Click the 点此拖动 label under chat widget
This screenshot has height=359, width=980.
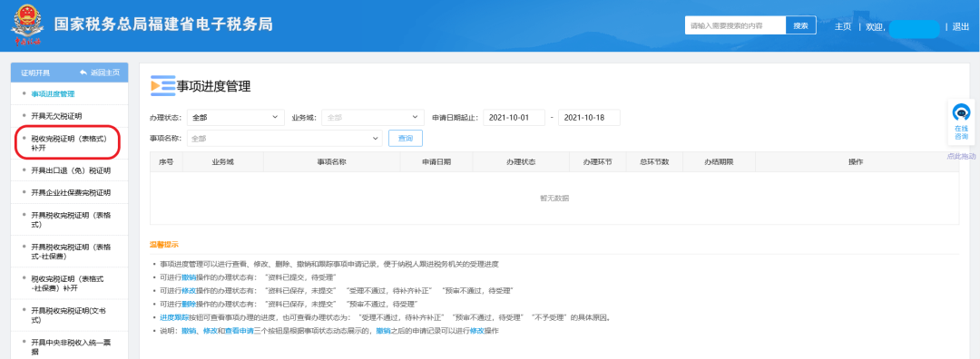click(x=961, y=156)
